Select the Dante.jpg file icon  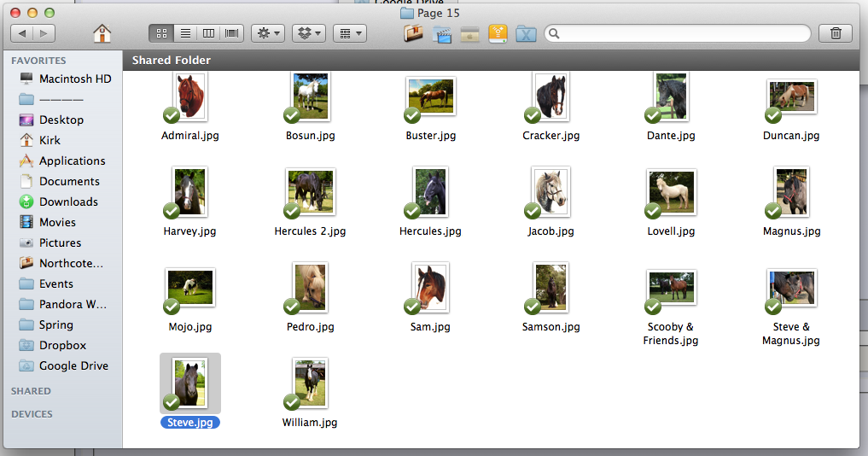coord(671,97)
